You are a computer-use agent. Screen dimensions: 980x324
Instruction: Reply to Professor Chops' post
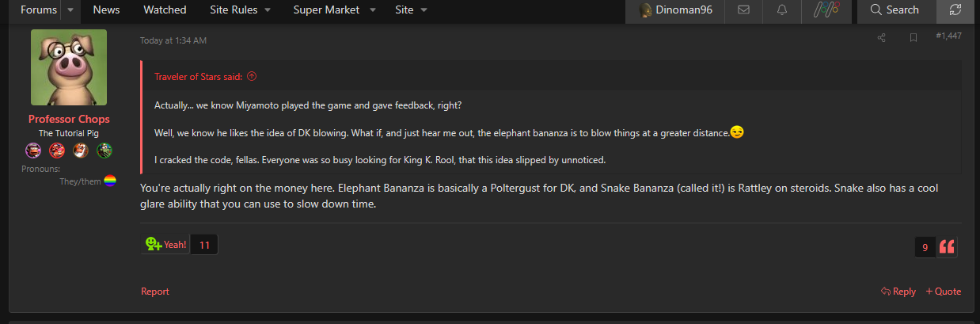(898, 292)
